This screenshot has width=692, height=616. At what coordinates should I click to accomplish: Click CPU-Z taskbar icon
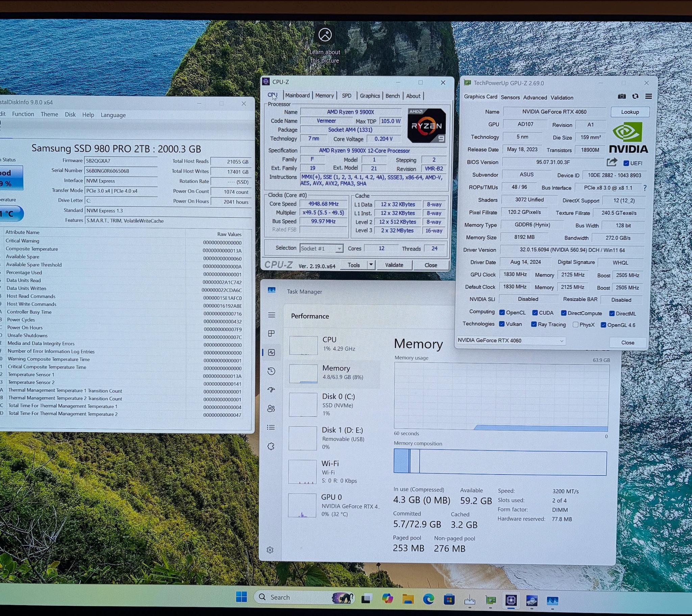click(x=511, y=600)
